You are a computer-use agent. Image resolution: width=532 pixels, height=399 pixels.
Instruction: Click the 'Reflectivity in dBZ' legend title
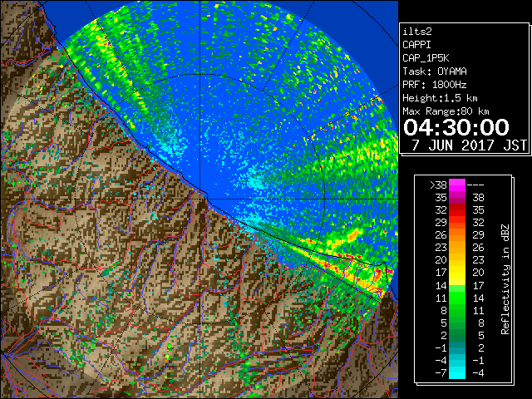(505, 279)
